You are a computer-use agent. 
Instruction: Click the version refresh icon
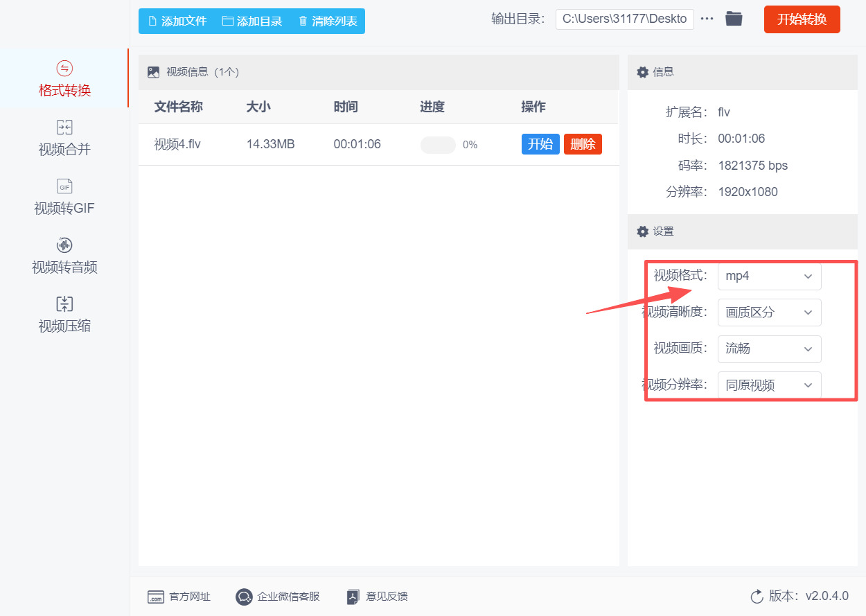pyautogui.click(x=757, y=597)
